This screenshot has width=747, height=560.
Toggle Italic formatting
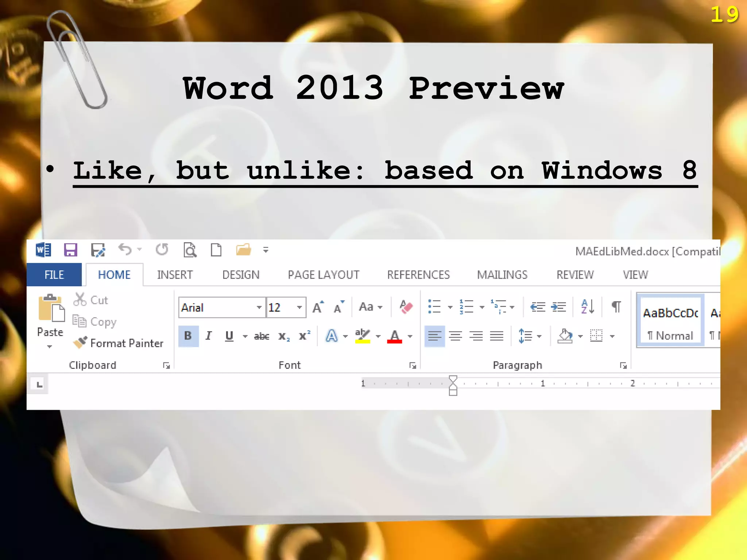click(x=209, y=336)
